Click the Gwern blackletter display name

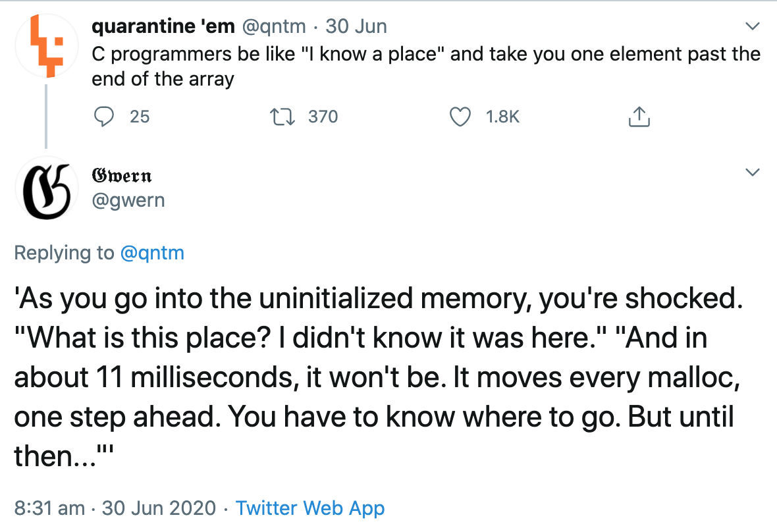[x=122, y=175]
